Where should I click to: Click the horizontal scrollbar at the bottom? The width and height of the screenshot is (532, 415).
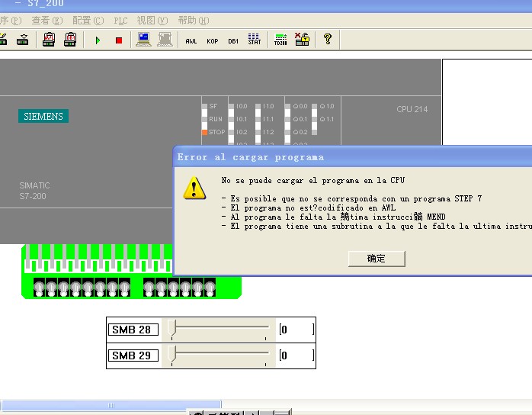[x=111, y=405]
